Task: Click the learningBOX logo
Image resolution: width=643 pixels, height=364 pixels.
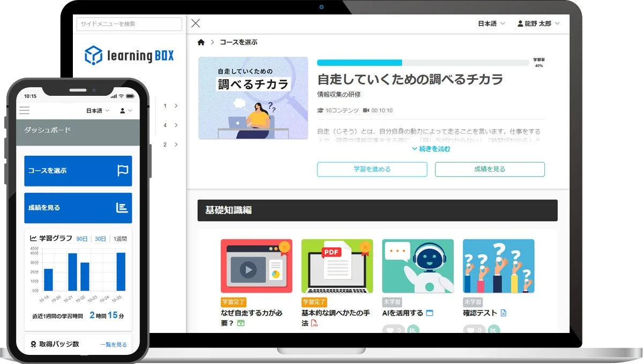Action: tap(129, 55)
